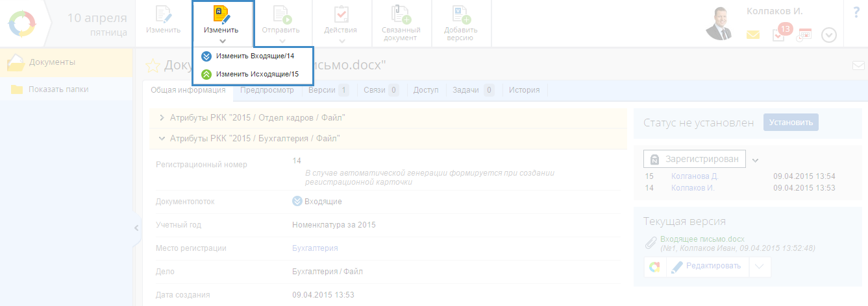868x306 pixels.
Task: Collapse Атрибуты РКК Бухгалтерия section
Action: [x=388, y=138]
